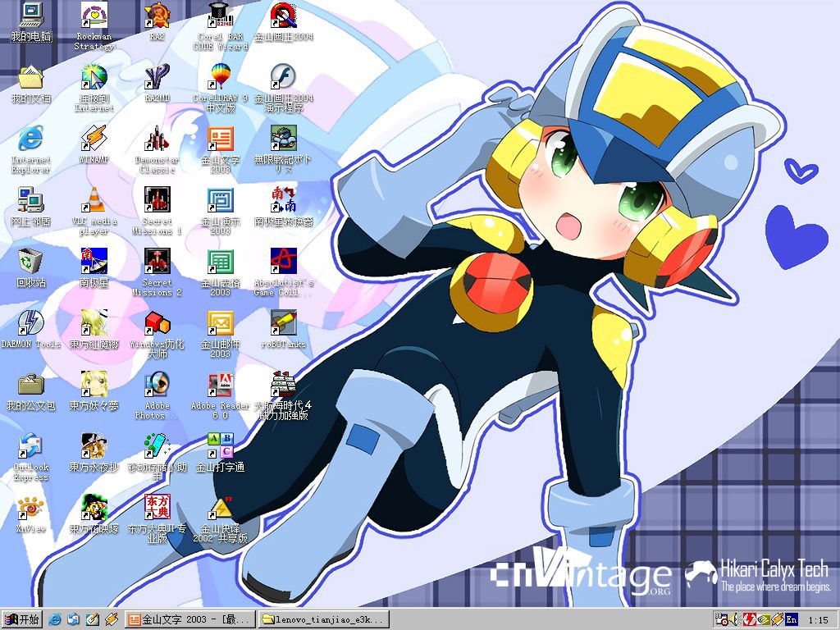840x630 pixels.
Task: Open 金山文字 2003 desktop shortcut
Action: coord(220,149)
